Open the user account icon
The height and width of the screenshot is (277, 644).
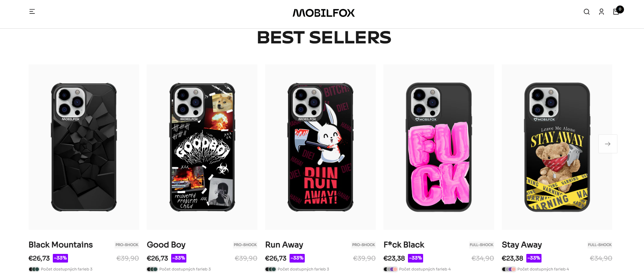tap(601, 12)
